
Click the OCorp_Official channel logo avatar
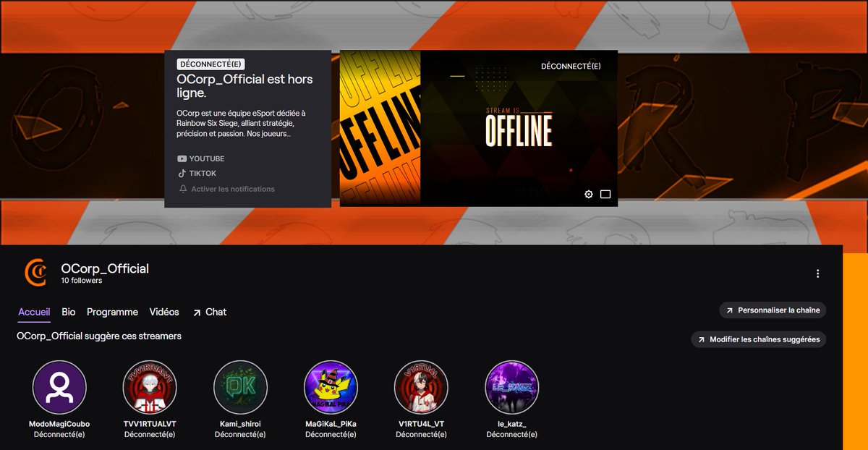tap(35, 272)
